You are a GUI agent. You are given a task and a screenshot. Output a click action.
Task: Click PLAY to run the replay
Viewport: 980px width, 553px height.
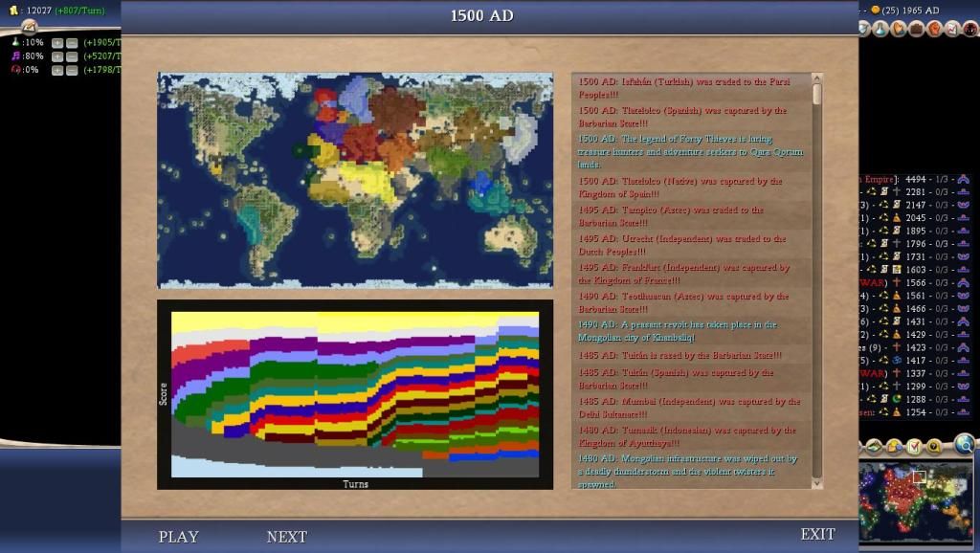(178, 537)
